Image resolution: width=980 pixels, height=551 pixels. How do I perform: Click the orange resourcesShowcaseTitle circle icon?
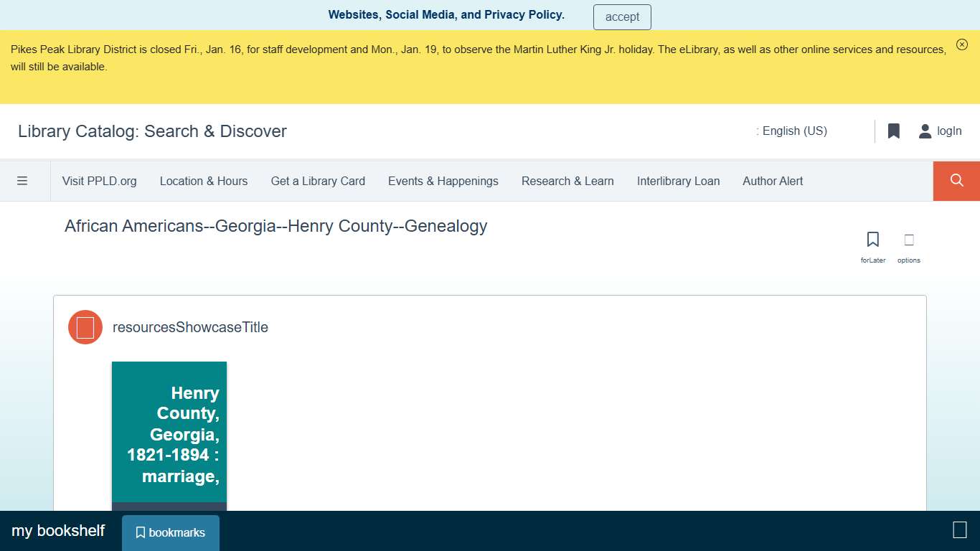coord(85,326)
